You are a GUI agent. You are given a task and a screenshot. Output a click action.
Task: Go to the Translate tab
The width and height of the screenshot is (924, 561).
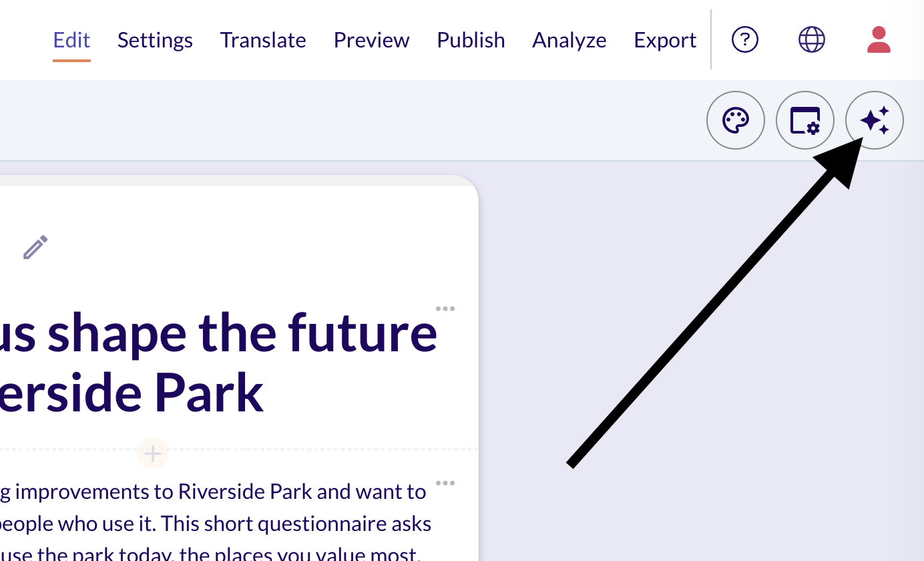tap(263, 40)
